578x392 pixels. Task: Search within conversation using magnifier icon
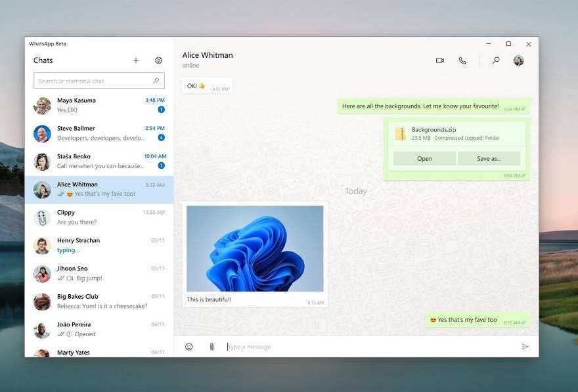point(496,60)
